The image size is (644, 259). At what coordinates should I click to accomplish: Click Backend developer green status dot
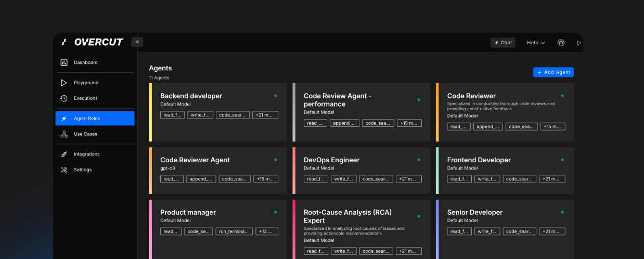pyautogui.click(x=275, y=96)
